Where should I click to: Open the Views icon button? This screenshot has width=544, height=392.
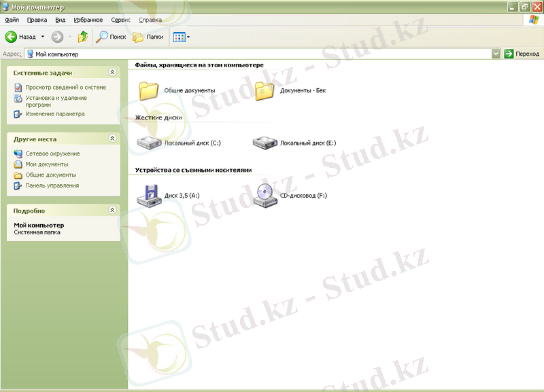click(x=179, y=37)
